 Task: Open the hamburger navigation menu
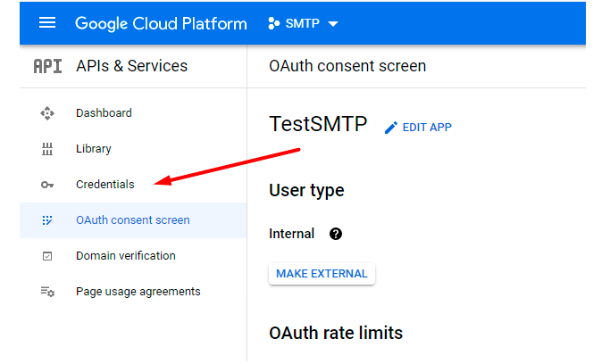click(x=47, y=23)
